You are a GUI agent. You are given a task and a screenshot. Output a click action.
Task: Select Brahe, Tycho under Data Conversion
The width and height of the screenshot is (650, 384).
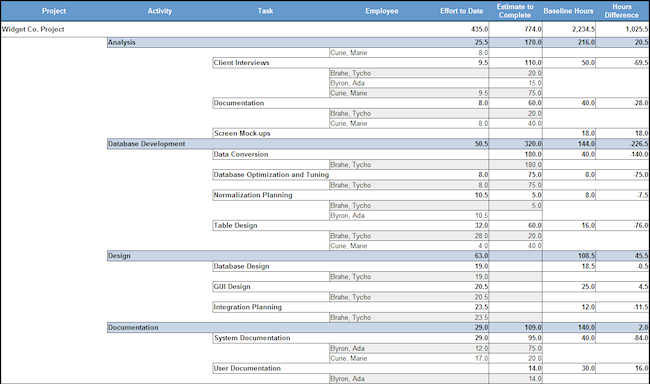(x=351, y=165)
